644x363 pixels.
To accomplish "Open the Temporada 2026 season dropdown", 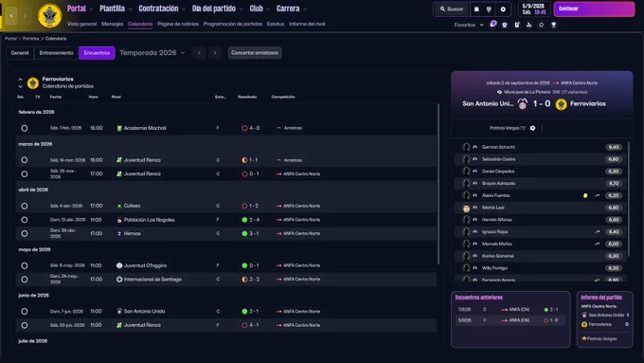I will [152, 53].
